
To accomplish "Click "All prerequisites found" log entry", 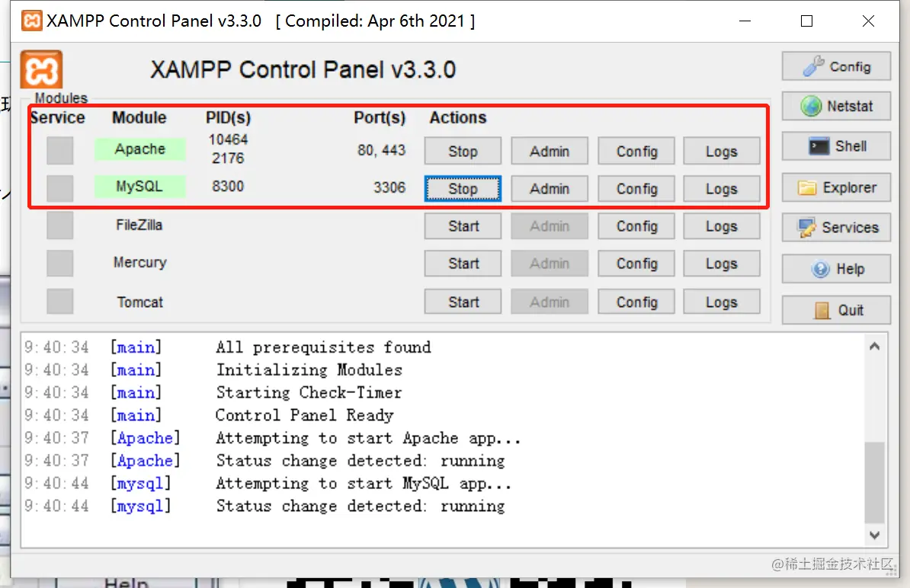I will 324,347.
